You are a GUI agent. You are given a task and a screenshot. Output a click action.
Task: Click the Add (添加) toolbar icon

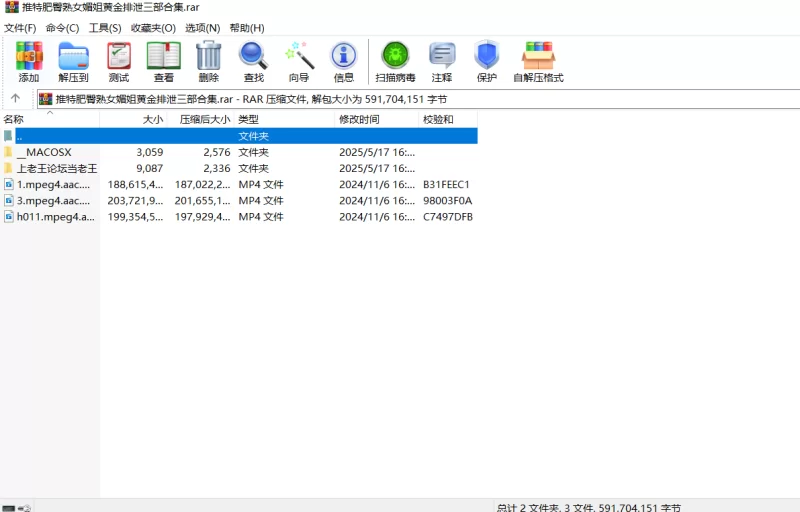[x=29, y=55]
